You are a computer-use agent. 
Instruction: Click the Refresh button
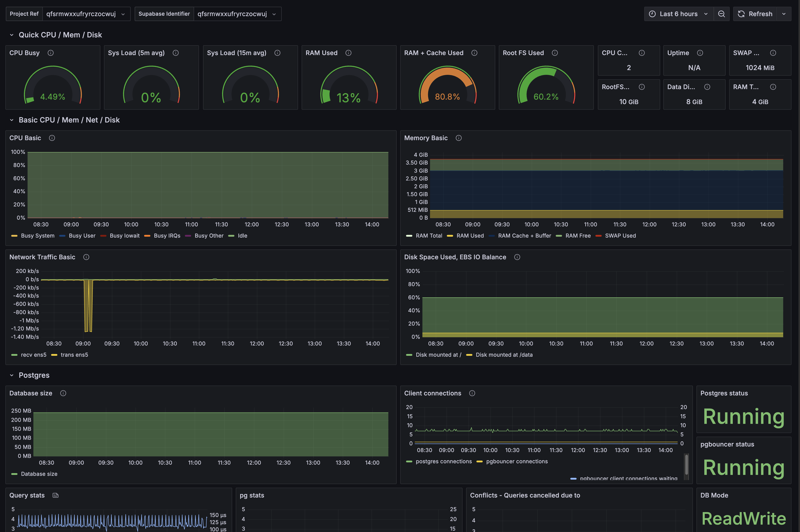pyautogui.click(x=755, y=14)
